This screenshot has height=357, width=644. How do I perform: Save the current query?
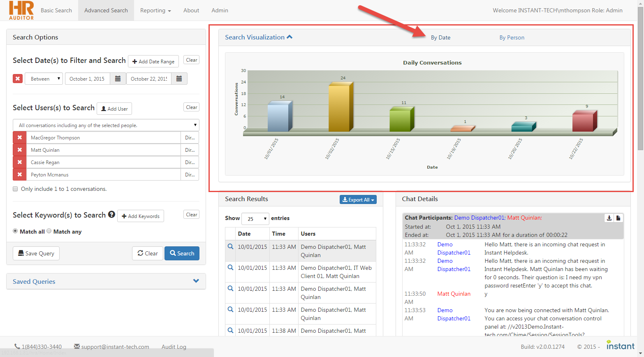[x=36, y=253]
